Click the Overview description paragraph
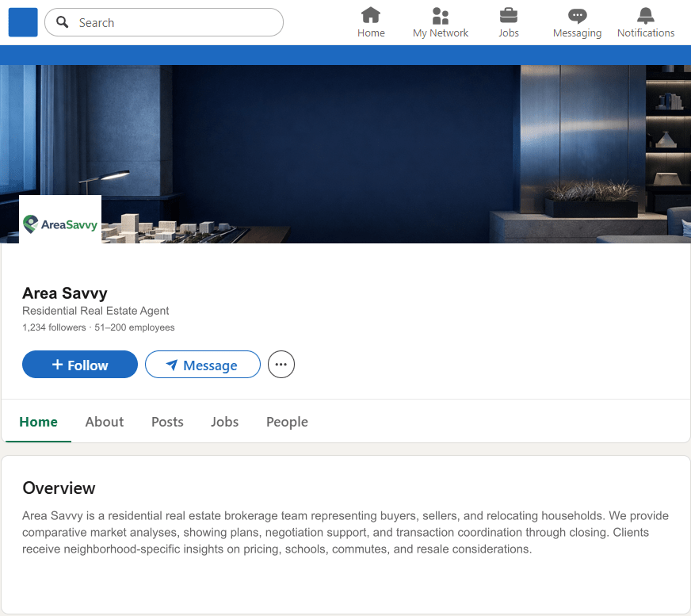Viewport: 691px width, 616px height. tap(345, 532)
